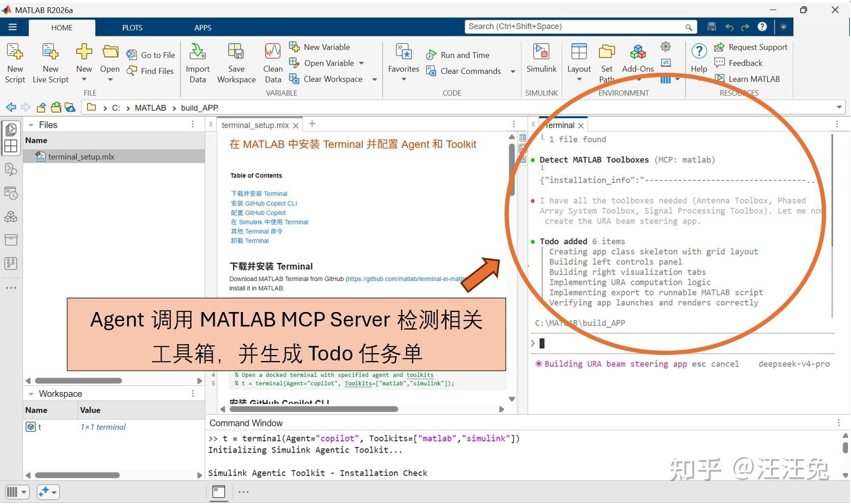Expand the Open Variable dropdown arrow

[x=362, y=63]
